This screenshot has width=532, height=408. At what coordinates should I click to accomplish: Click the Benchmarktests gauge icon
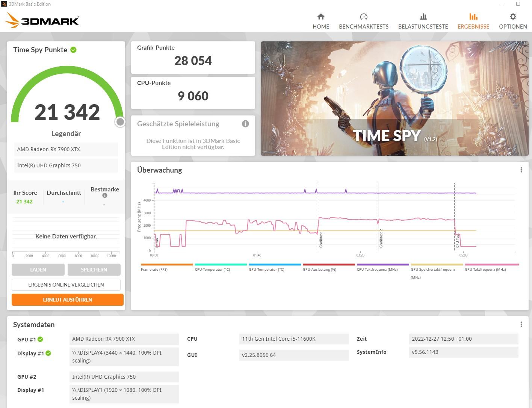[364, 17]
